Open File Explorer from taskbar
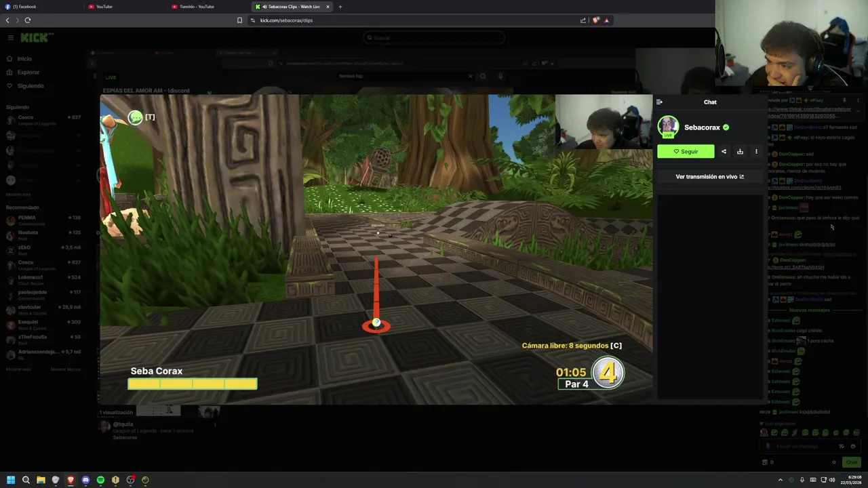The height and width of the screenshot is (488, 868). click(41, 480)
